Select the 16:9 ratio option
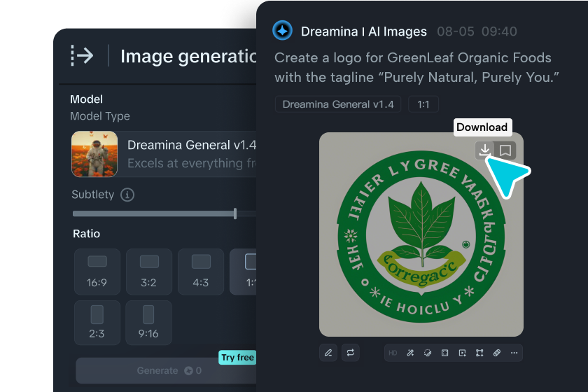 (x=97, y=272)
